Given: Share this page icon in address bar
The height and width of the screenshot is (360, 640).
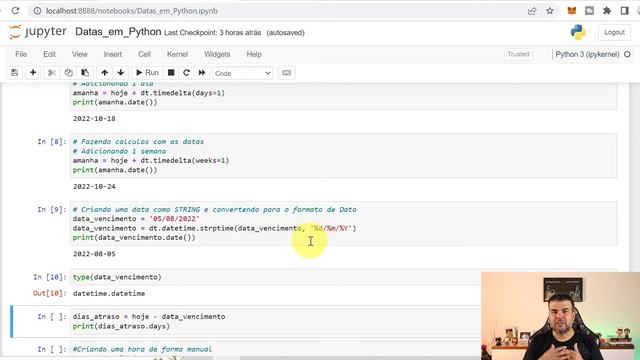Looking at the screenshot, I should click(x=532, y=11).
